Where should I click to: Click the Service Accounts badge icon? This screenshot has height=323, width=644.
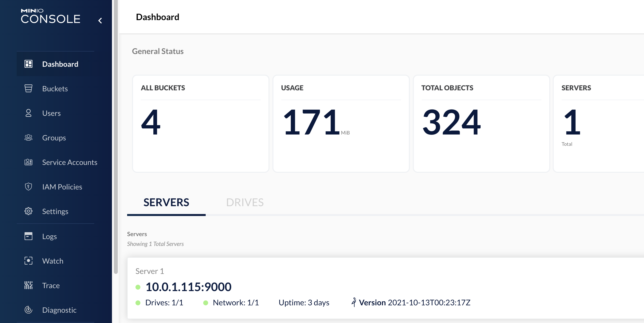28,162
